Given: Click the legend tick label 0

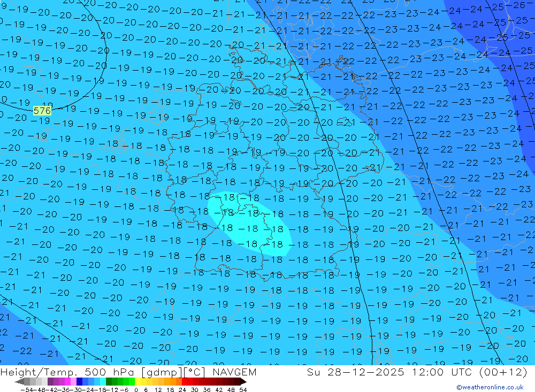Looking at the screenshot, I should tap(136, 390).
